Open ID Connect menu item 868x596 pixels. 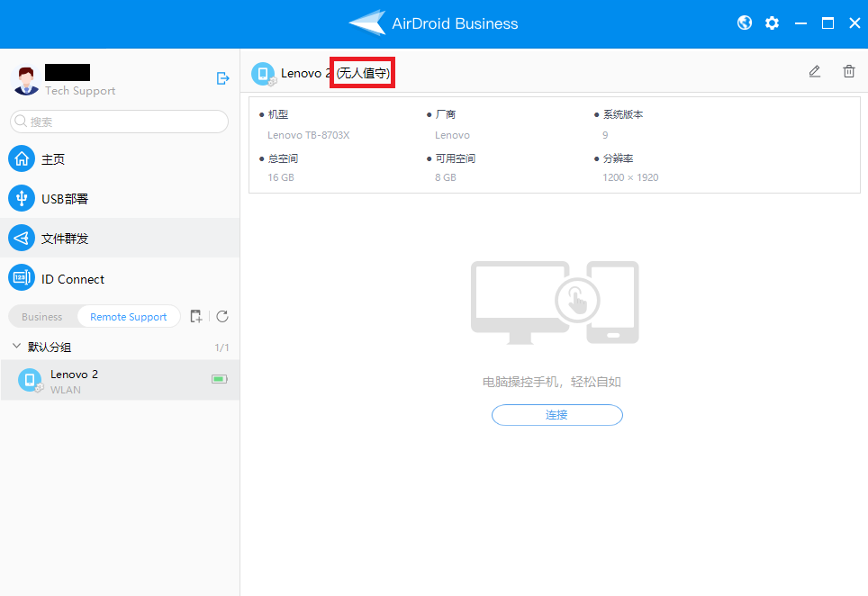coord(120,278)
